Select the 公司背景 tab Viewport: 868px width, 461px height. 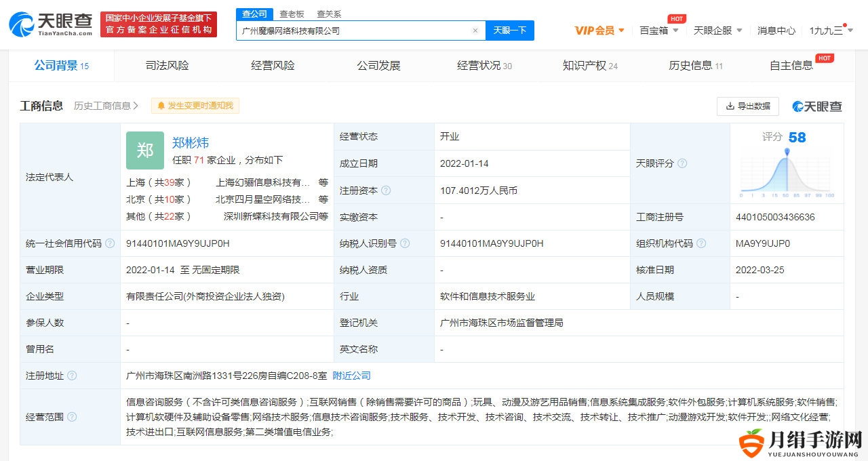(x=62, y=66)
